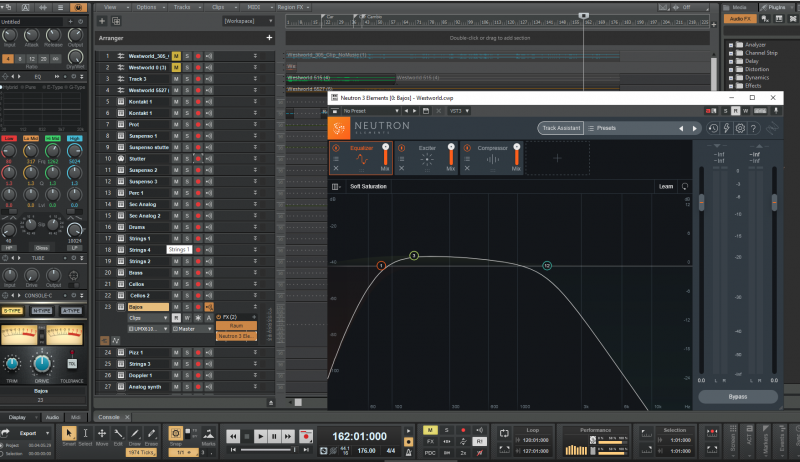
Task: Click the add section plus in Arranger
Action: pyautogui.click(x=269, y=38)
